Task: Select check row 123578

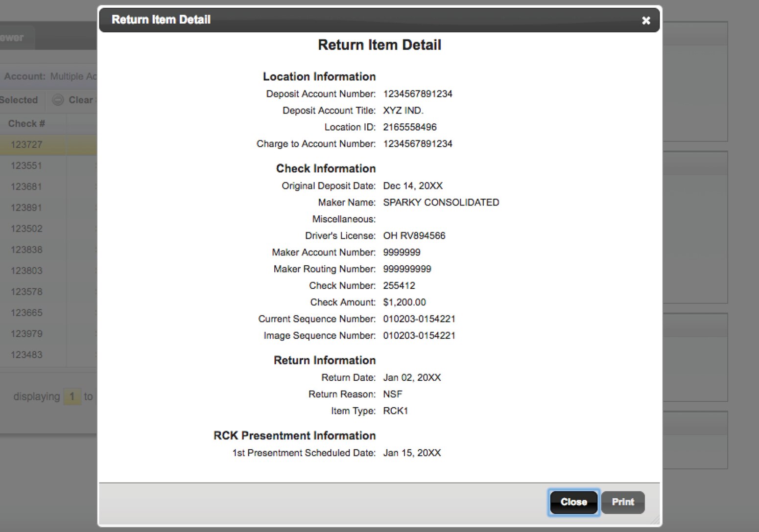Action: [x=27, y=292]
